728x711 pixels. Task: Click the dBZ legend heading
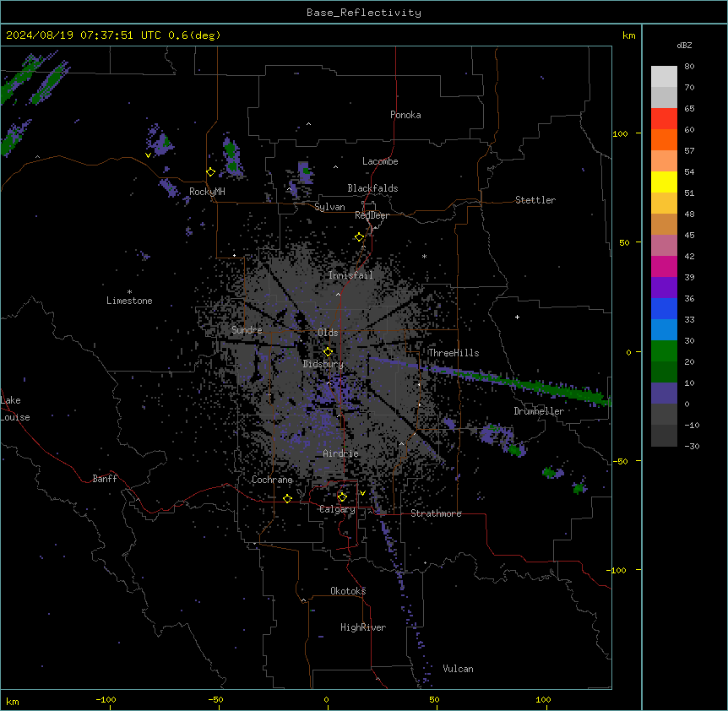(x=684, y=46)
